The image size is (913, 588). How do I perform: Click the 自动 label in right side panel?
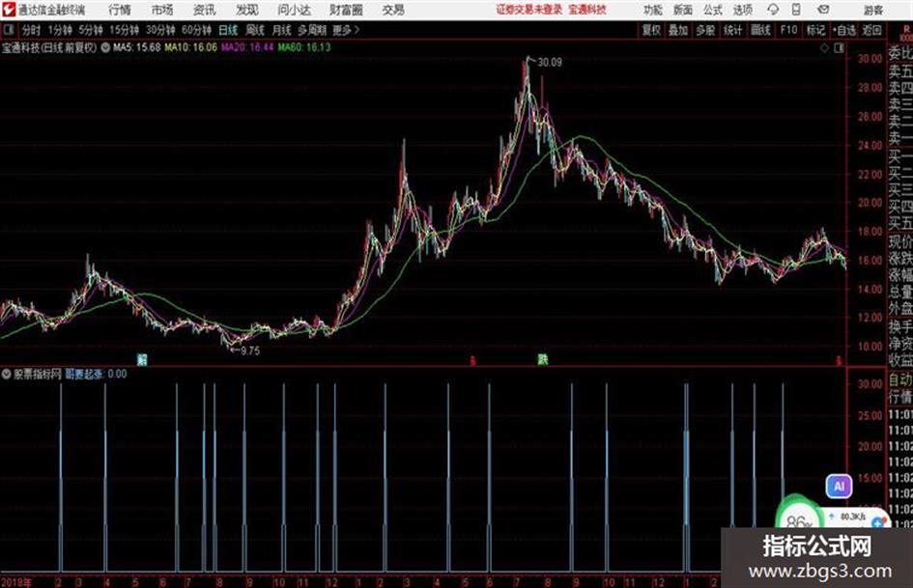900,380
